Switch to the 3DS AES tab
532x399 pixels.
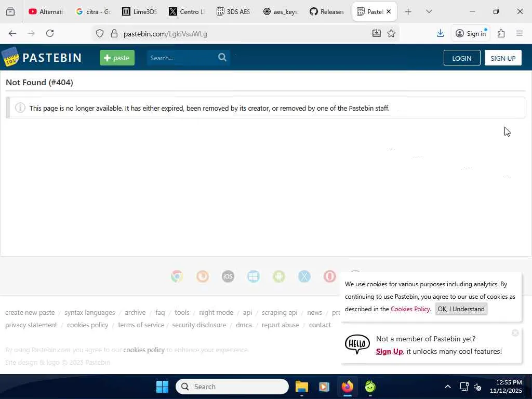pos(234,11)
